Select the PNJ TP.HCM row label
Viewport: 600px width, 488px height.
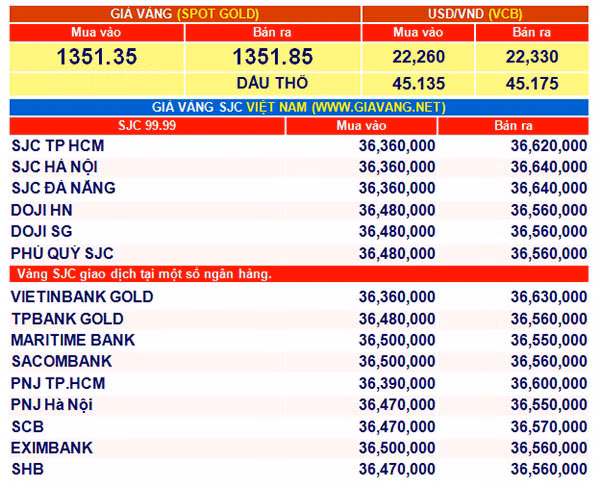[58, 384]
